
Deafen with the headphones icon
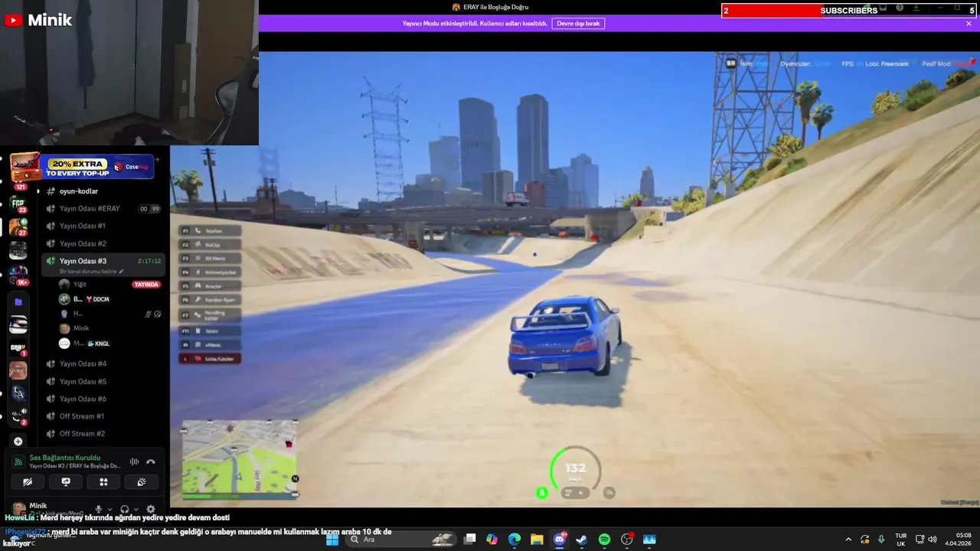pyautogui.click(x=124, y=509)
